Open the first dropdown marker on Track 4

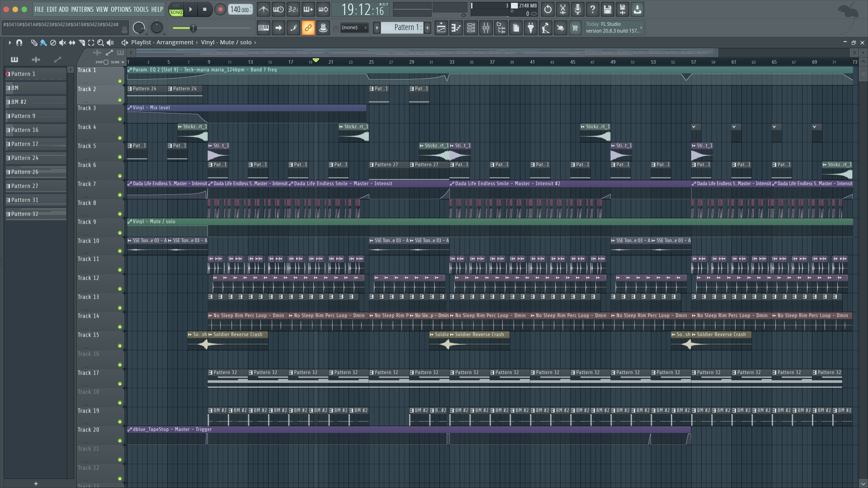pos(694,127)
